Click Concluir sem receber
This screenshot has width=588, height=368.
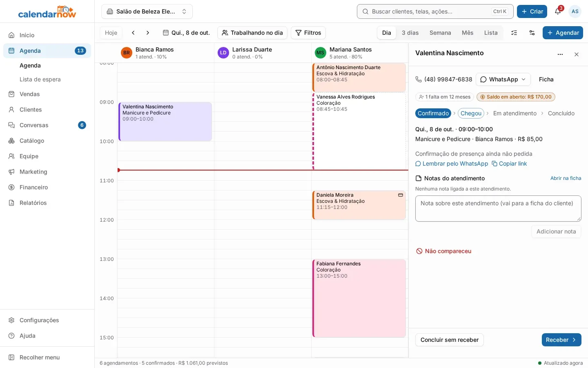coord(450,340)
